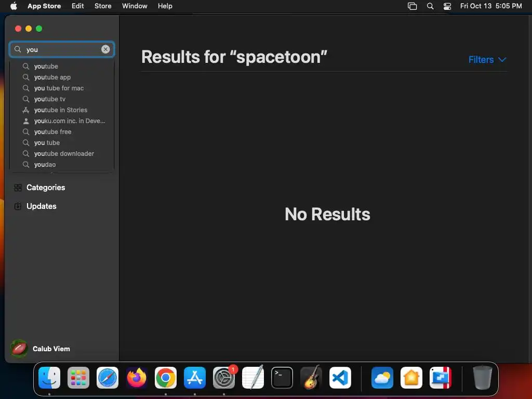Viewport: 532px width, 399px height.
Task: Expand the Filters dropdown
Action: pos(487,59)
